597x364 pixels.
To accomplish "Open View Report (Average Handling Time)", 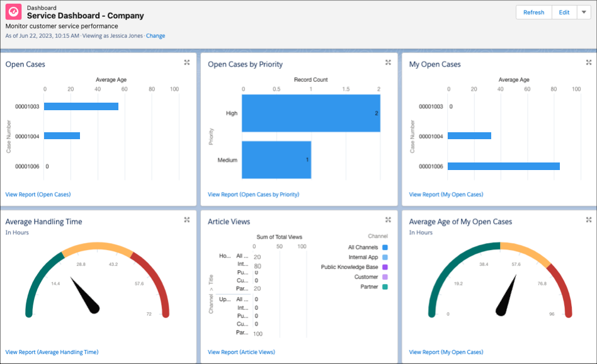I will click(x=52, y=352).
